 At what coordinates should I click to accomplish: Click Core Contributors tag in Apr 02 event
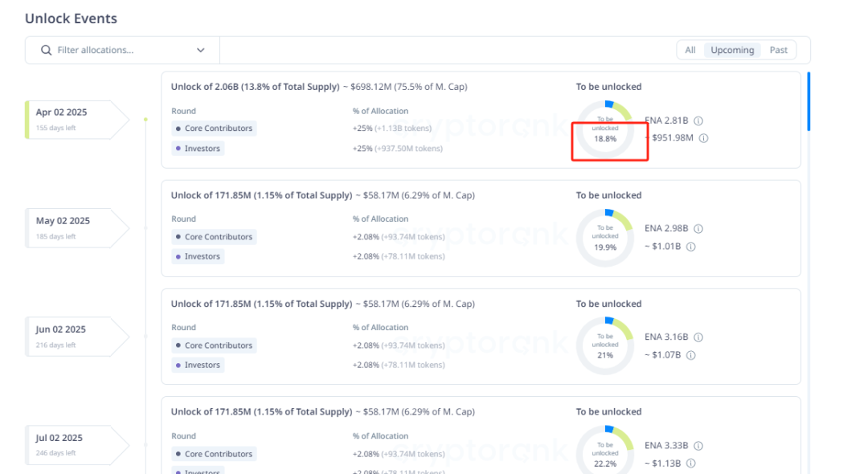[x=214, y=129]
